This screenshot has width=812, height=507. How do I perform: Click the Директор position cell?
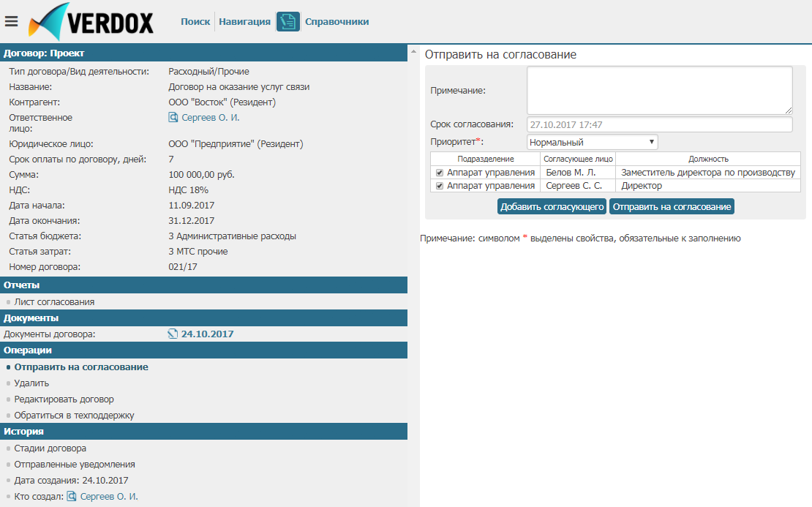tap(708, 186)
